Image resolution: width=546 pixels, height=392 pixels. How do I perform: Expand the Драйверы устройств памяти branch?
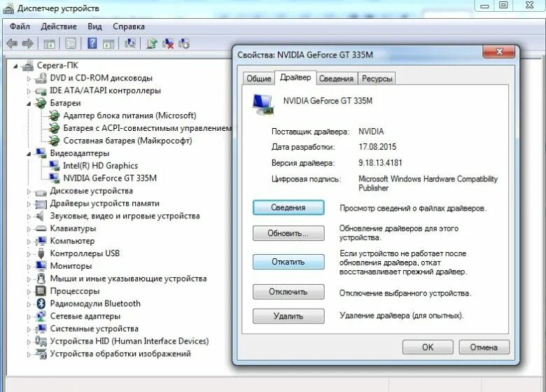(29, 204)
